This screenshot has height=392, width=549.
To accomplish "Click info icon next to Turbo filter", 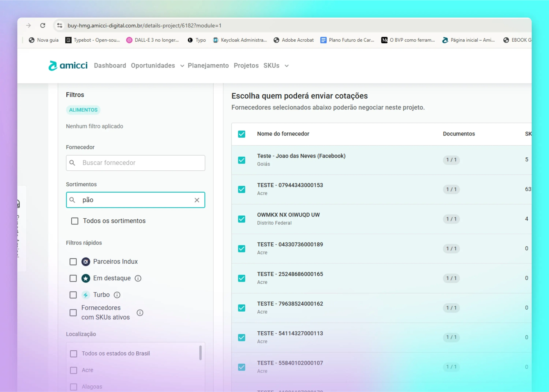I will click(117, 295).
